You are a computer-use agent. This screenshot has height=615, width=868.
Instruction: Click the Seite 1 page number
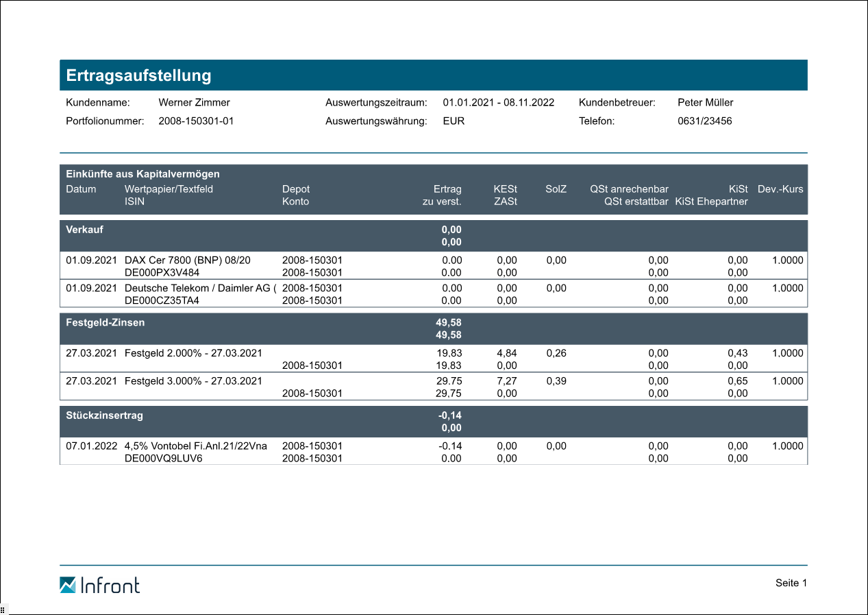point(791,583)
